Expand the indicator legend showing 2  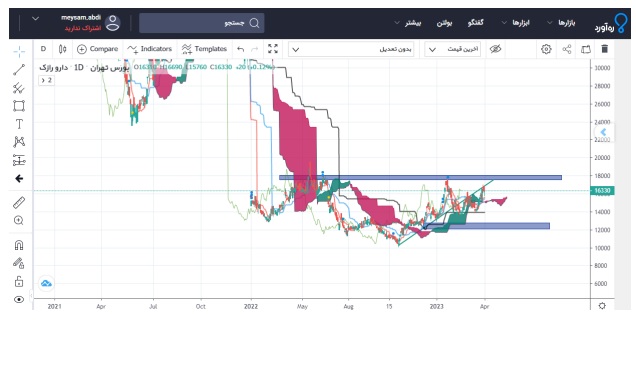click(x=46, y=80)
